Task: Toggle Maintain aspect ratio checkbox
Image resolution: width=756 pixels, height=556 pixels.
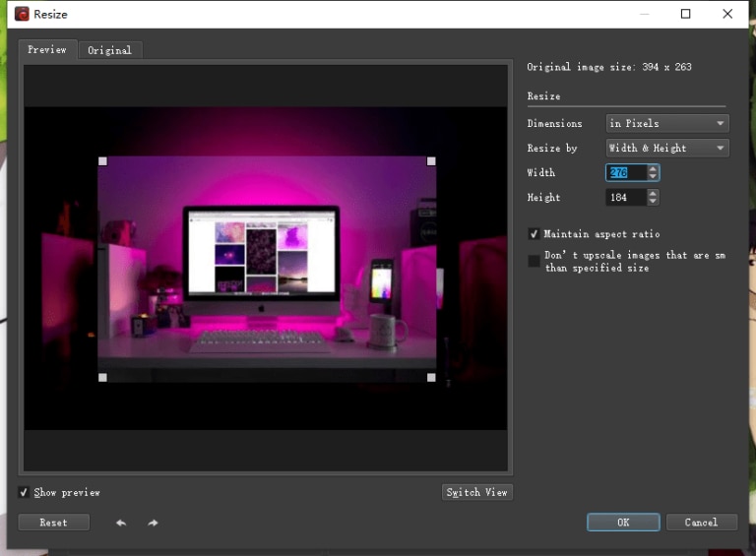Action: [534, 234]
